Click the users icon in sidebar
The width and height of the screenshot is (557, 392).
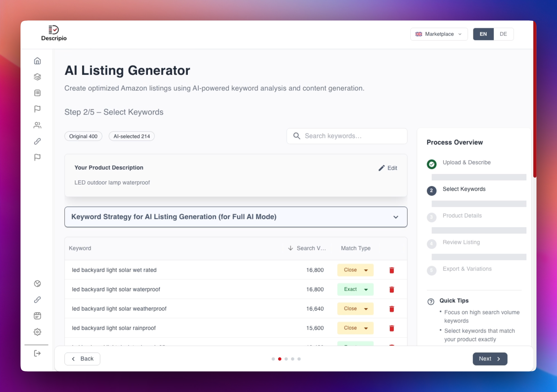(x=37, y=125)
